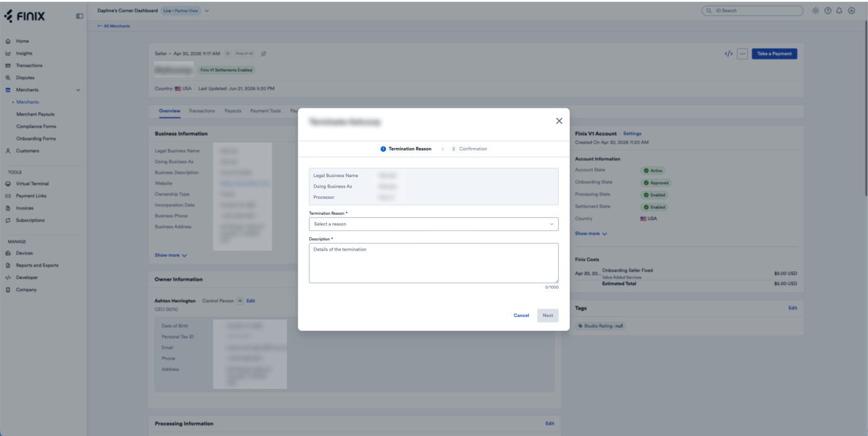
Task: Expand Show more under Account Information
Action: click(x=591, y=233)
